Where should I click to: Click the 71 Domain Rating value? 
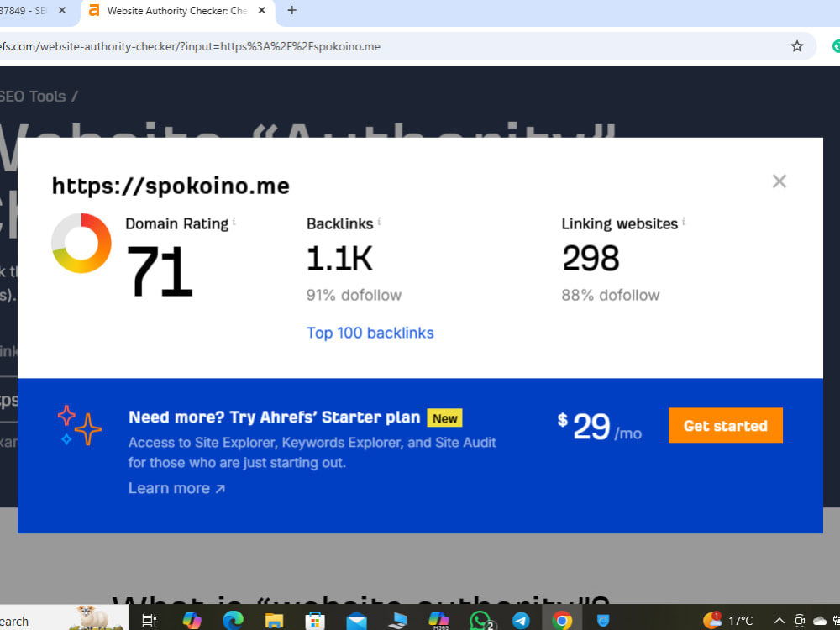(x=159, y=271)
